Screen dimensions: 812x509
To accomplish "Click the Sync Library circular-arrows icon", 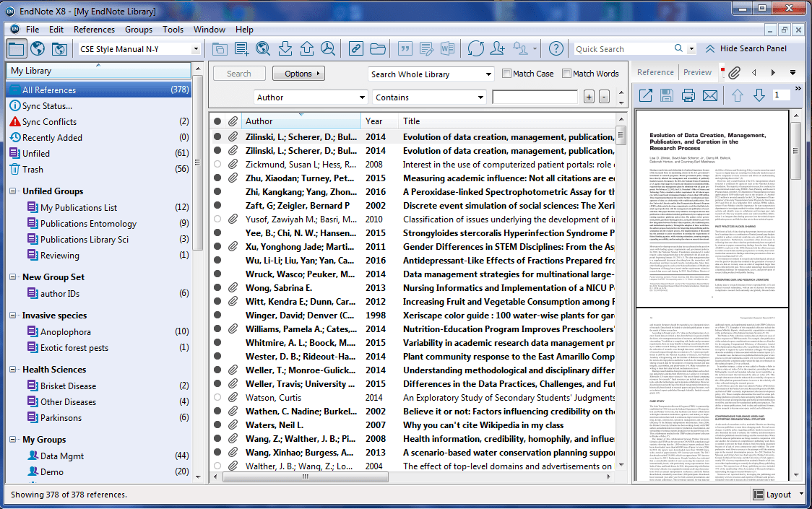I will (475, 49).
